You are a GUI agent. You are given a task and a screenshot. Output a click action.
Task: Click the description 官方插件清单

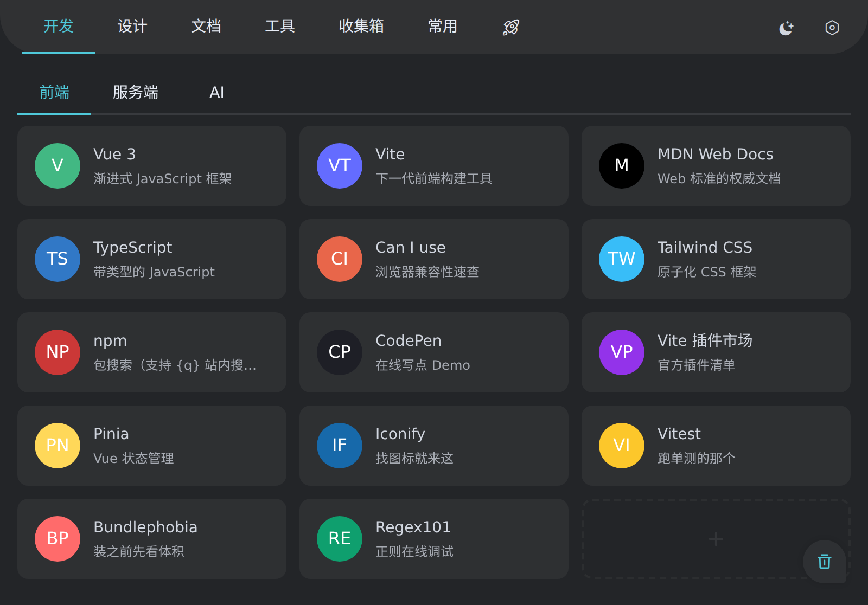tap(697, 365)
